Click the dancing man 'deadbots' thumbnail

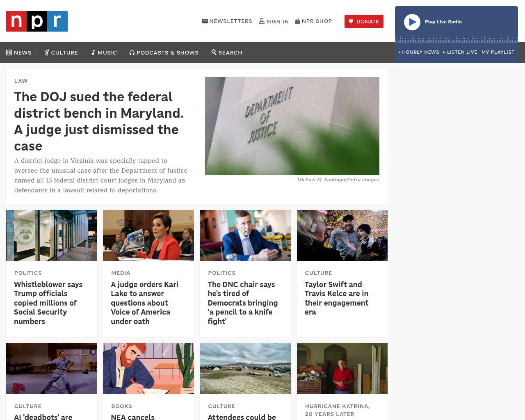coord(52,368)
